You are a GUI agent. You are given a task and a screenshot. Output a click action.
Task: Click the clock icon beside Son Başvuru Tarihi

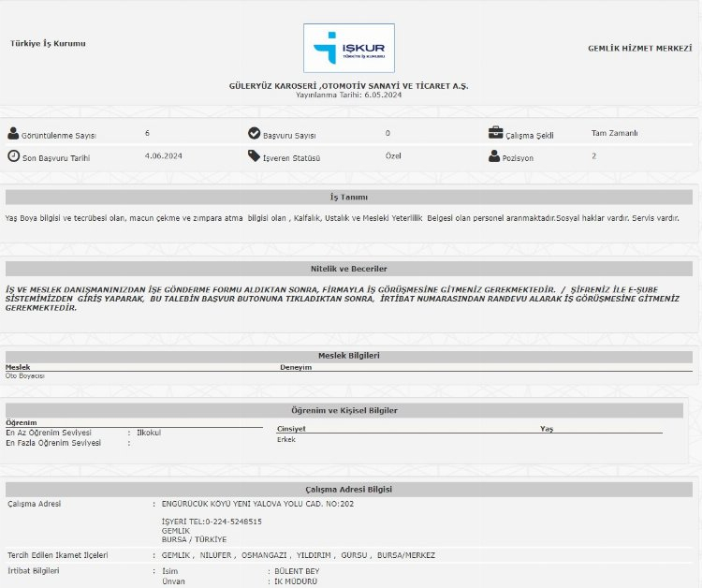13,156
